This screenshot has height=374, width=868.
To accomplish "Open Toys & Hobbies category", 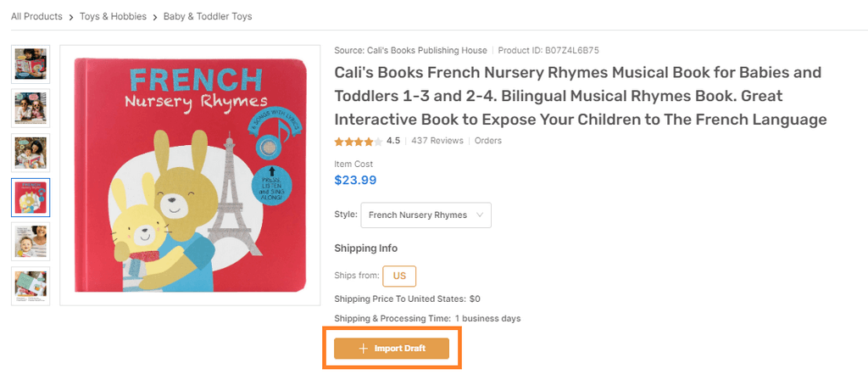I will (113, 17).
